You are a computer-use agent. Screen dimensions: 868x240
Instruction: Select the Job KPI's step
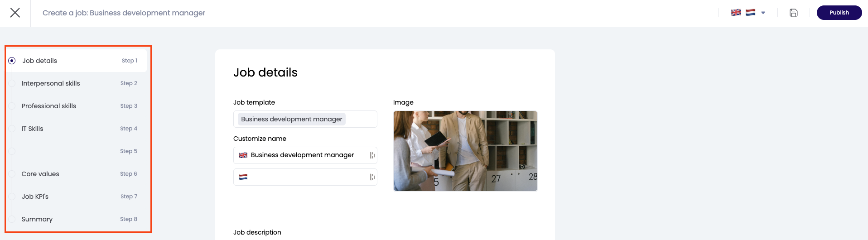[35, 197]
